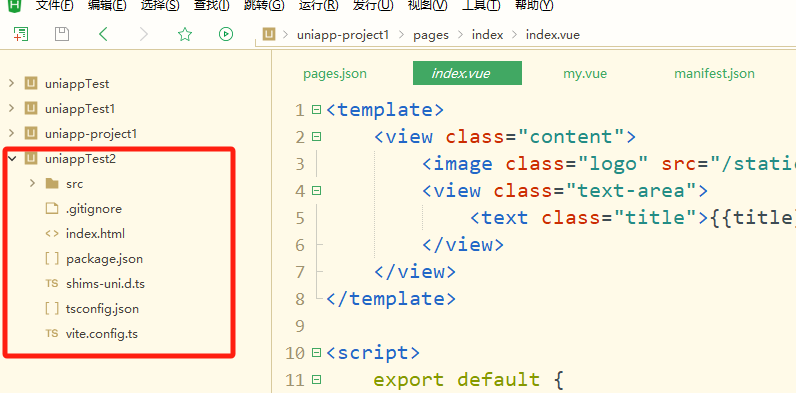Viewport: 796px width, 393px height.
Task: Click the uniapp-project1 project icon
Action: [31, 134]
